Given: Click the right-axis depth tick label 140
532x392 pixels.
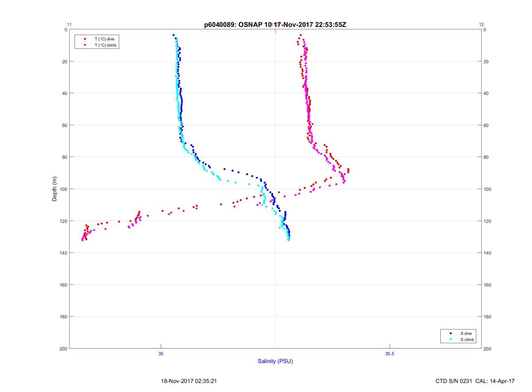Looking at the screenshot, I should 488,253.
